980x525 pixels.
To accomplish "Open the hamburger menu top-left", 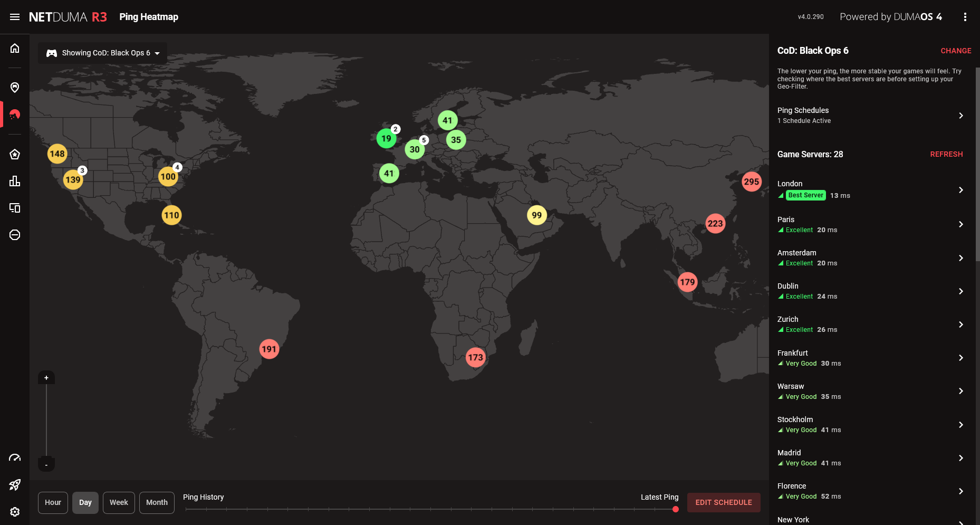I will (x=15, y=16).
